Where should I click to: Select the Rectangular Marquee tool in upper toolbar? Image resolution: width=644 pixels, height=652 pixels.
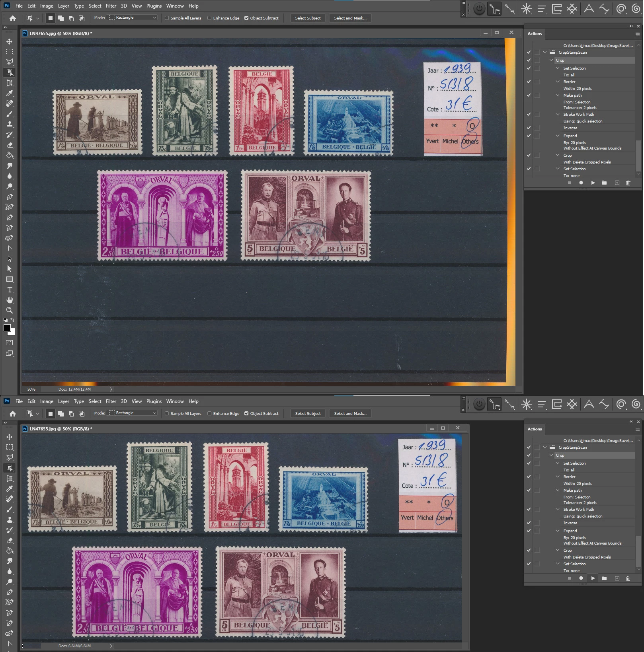pos(10,52)
